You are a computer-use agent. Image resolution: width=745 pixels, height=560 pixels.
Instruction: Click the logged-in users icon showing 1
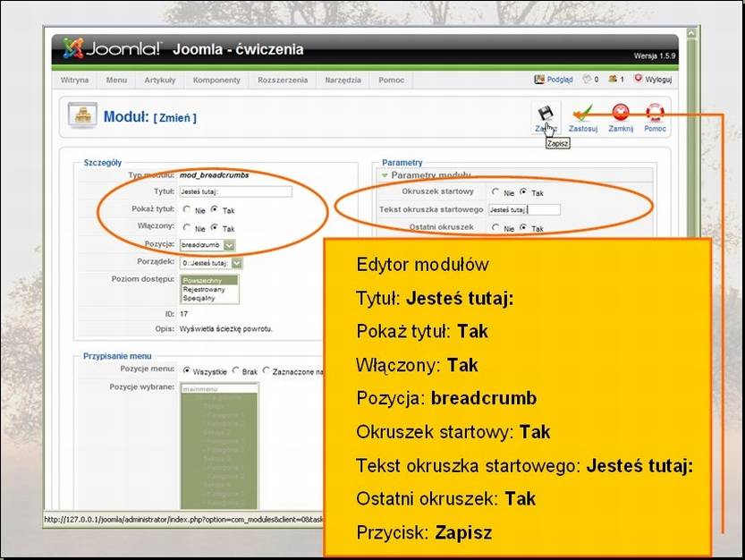[613, 79]
